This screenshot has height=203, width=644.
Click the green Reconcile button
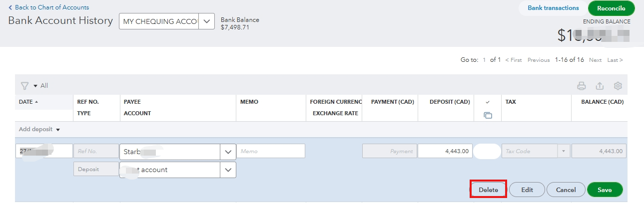pos(611,8)
